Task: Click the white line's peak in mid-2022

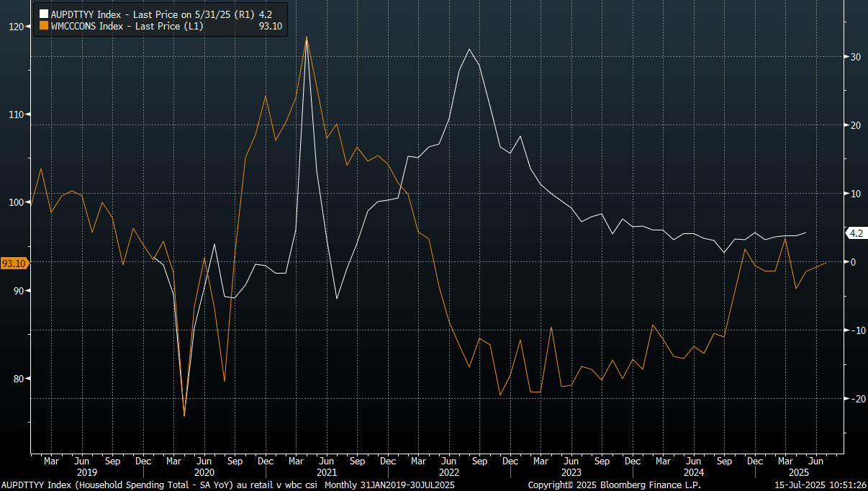Action: pyautogui.click(x=469, y=49)
